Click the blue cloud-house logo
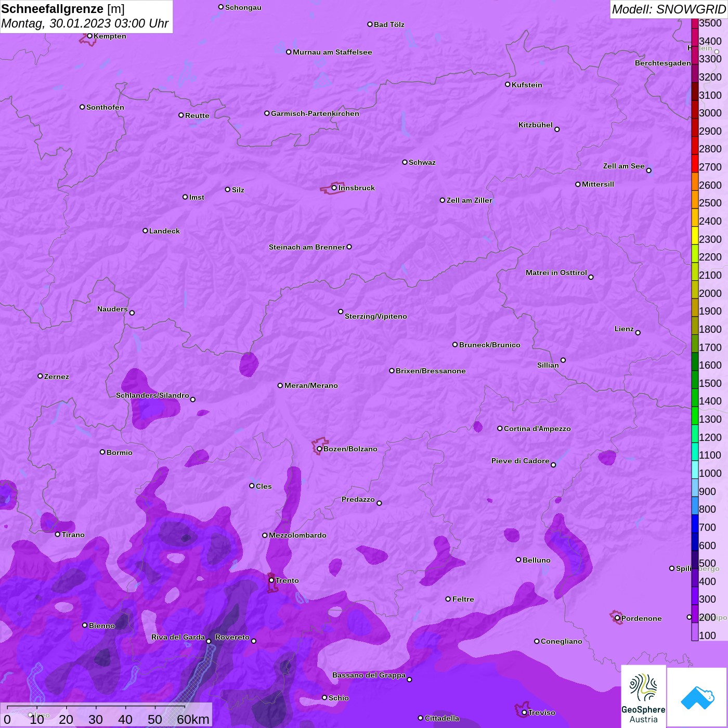 click(697, 697)
